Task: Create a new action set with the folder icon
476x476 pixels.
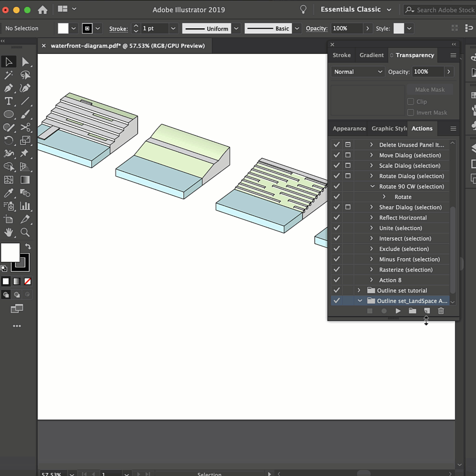Action: [412, 311]
